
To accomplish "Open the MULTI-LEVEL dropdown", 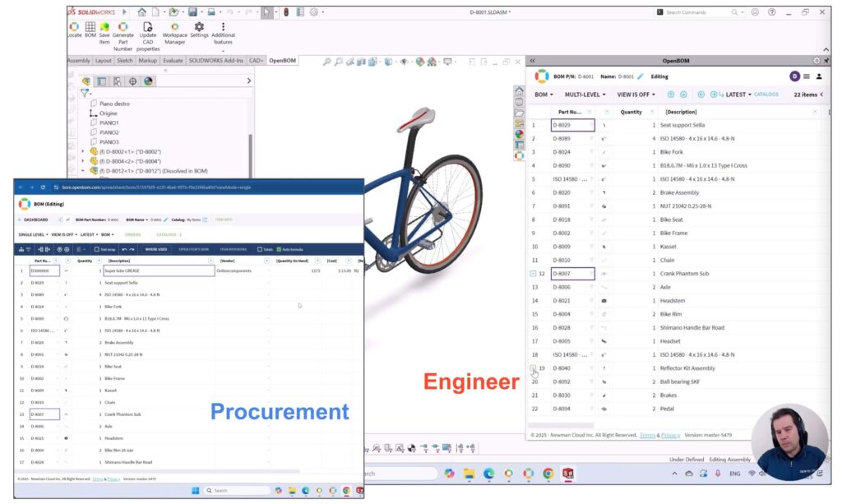I will coord(585,95).
